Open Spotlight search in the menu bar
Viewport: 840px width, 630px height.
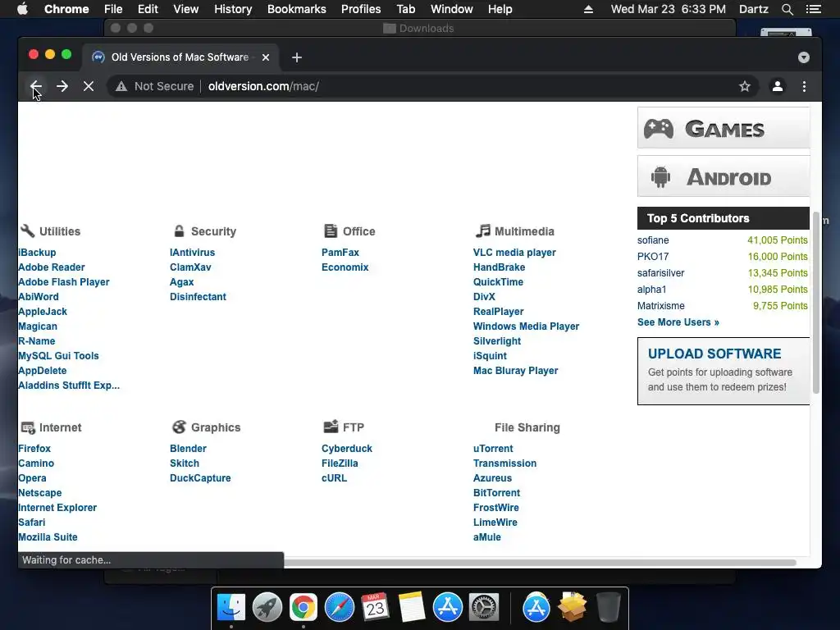[x=787, y=9]
